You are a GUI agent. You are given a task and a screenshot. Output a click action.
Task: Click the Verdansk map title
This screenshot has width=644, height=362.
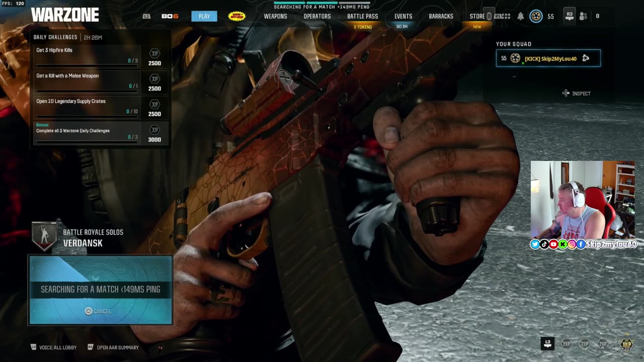83,243
